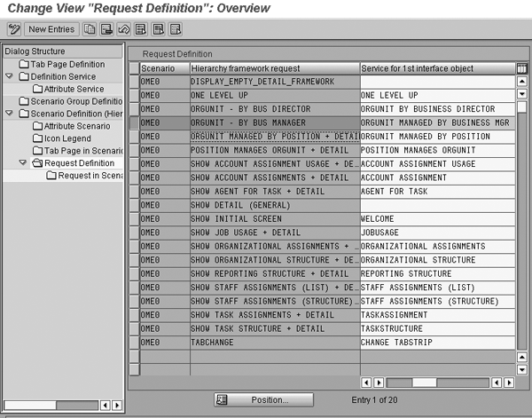The width and height of the screenshot is (532, 418).
Task: Click the Select Block toolbar icon
Action: tap(158, 29)
